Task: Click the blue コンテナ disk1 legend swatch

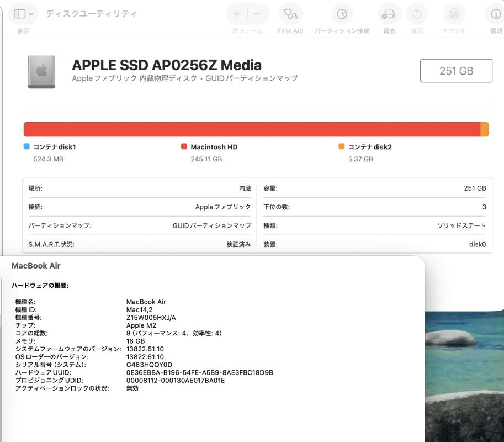Action: [x=26, y=147]
